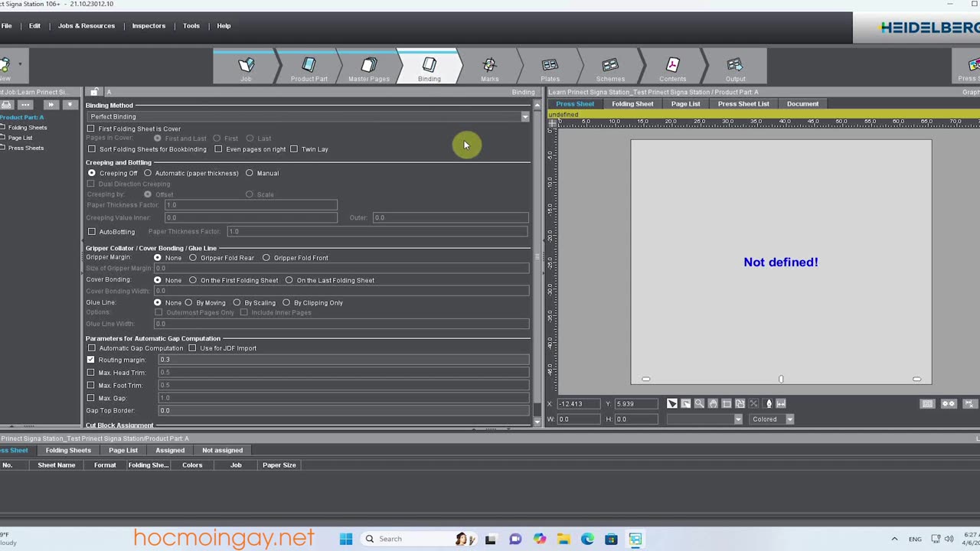Select Automatic (paper thickness) creeping option
Screen dimensions: 980x551
(x=148, y=173)
